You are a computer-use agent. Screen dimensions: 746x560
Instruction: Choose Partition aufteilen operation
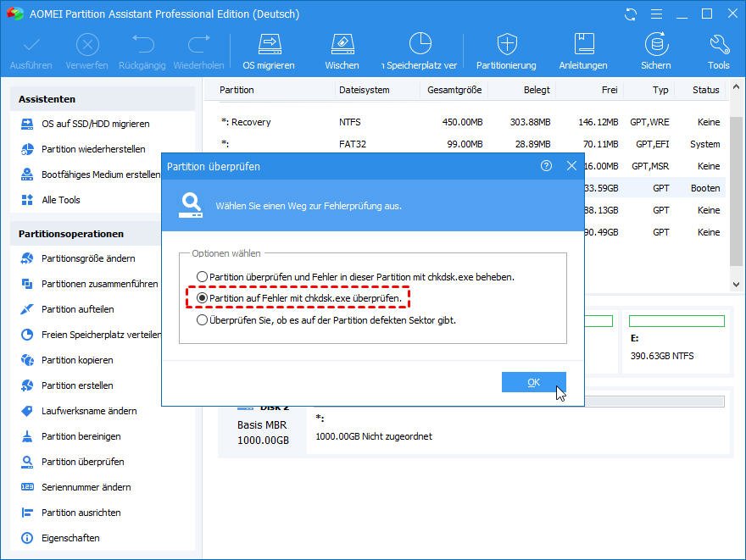[x=68, y=309]
